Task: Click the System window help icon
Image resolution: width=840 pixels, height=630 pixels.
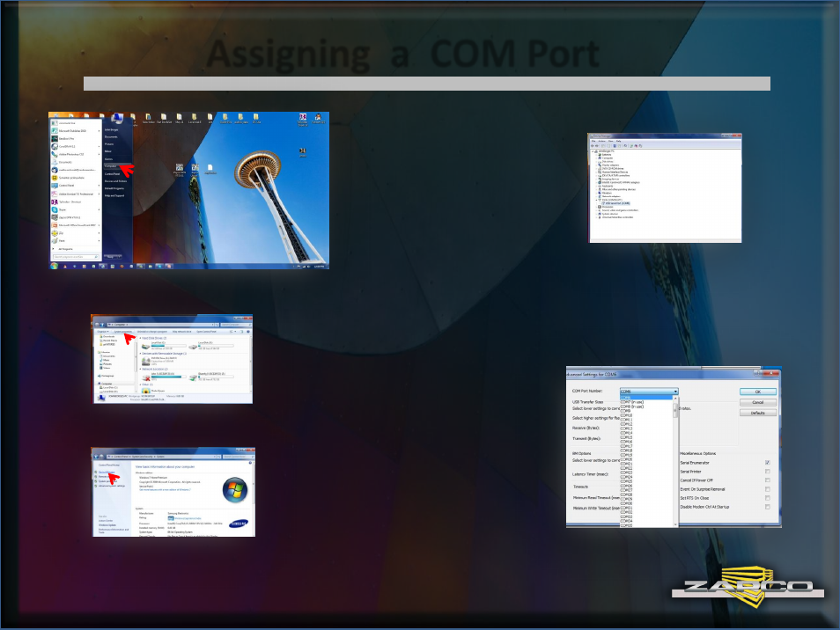Action: (250, 463)
